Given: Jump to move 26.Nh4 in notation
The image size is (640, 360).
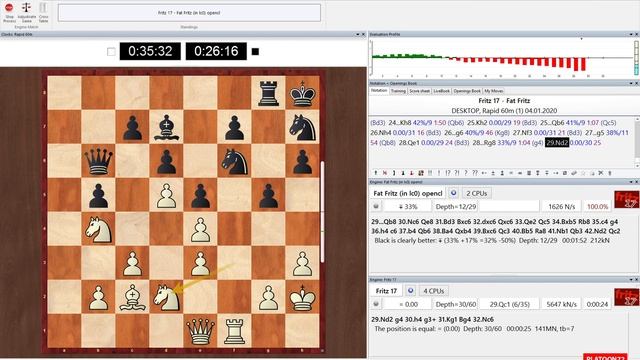Looking at the screenshot, I should click(x=381, y=133).
